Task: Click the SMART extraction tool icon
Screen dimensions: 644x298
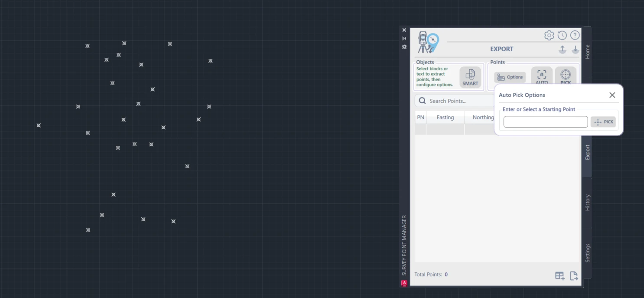Action: [x=470, y=77]
